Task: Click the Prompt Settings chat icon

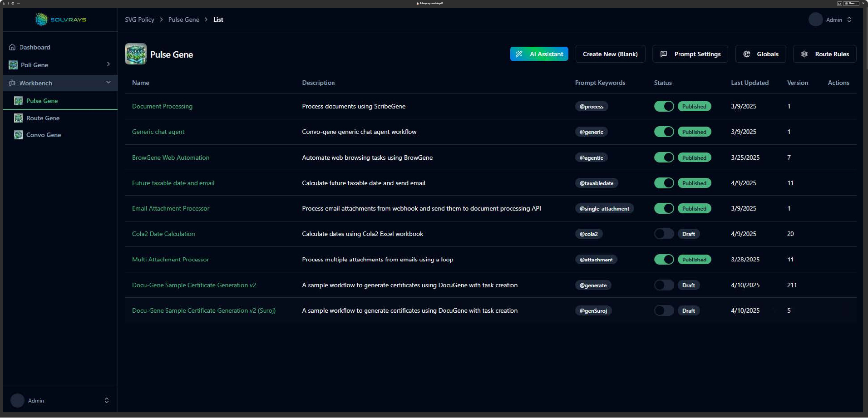Action: (663, 54)
